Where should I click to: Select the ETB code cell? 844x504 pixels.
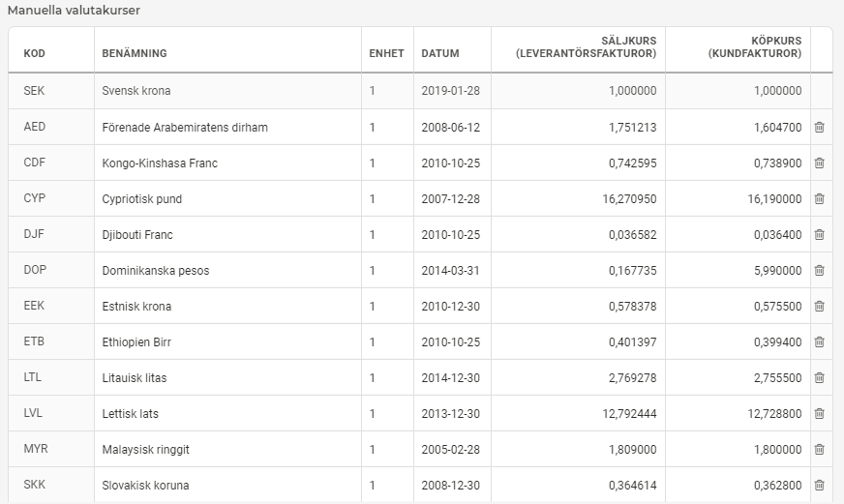pos(34,341)
